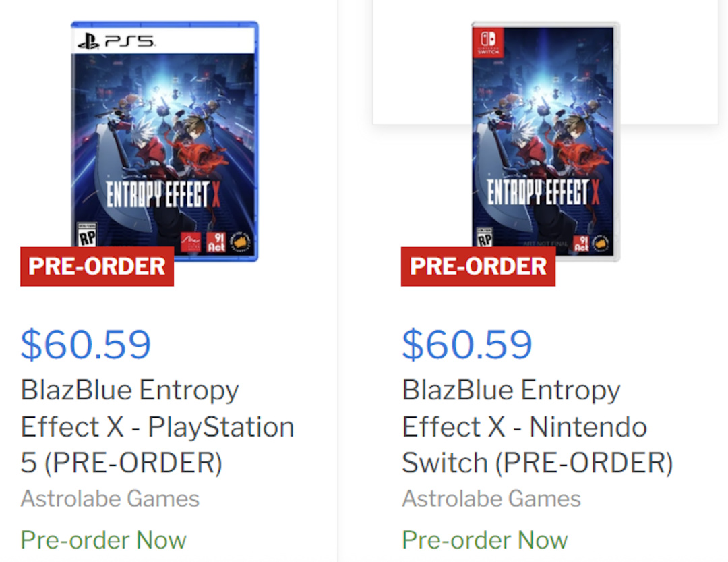Click the PRE-ORDER badge on the PS5 product

pyautogui.click(x=97, y=266)
